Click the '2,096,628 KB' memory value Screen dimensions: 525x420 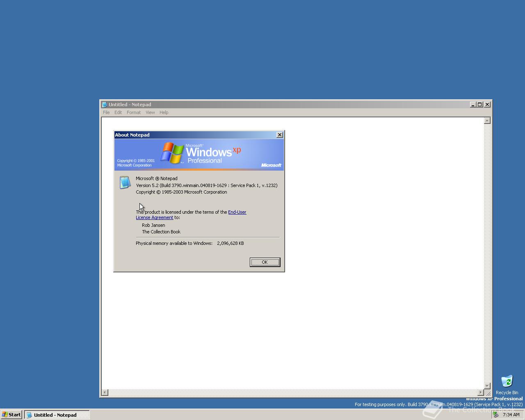(x=231, y=243)
